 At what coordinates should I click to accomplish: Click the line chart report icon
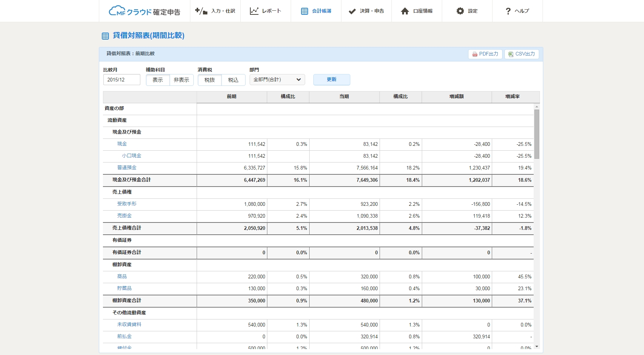click(254, 11)
